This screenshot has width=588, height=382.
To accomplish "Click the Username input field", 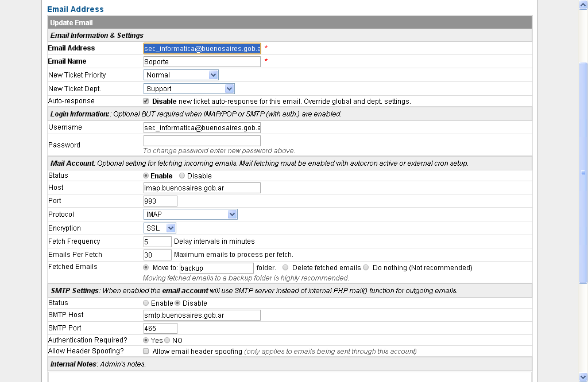I will tap(202, 128).
